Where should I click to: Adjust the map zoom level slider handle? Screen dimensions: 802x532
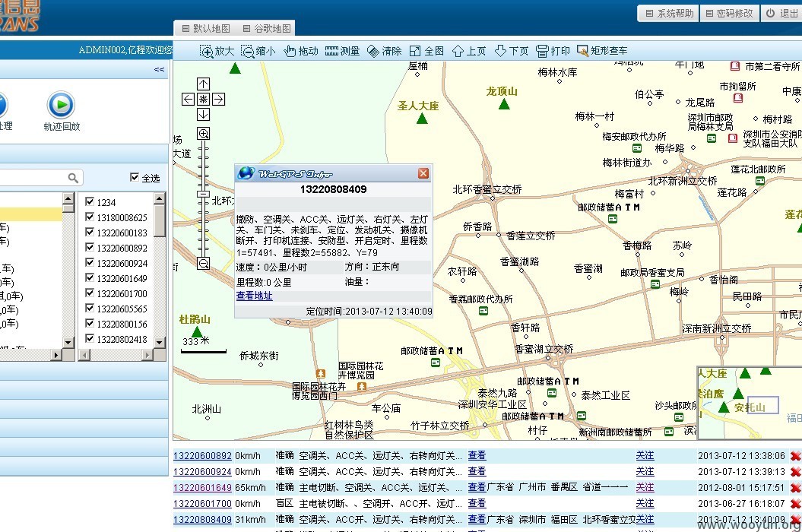[203, 195]
